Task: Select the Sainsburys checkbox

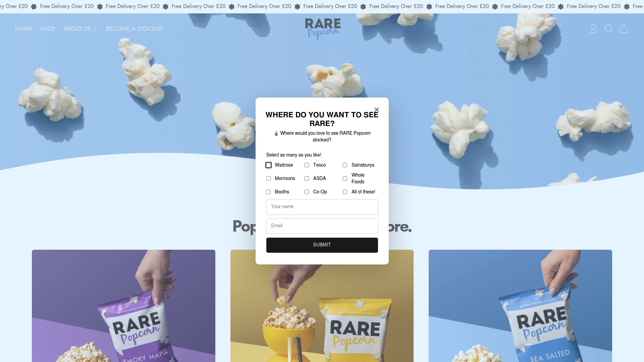Action: coord(345,165)
